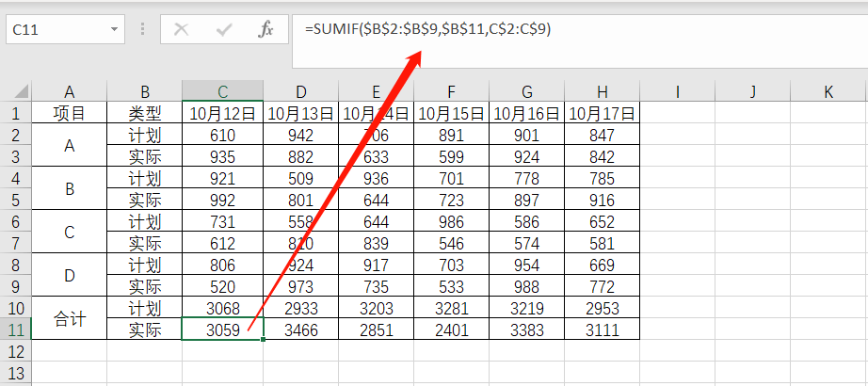Select row 1 header
This screenshot has height=386, width=868.
point(16,113)
